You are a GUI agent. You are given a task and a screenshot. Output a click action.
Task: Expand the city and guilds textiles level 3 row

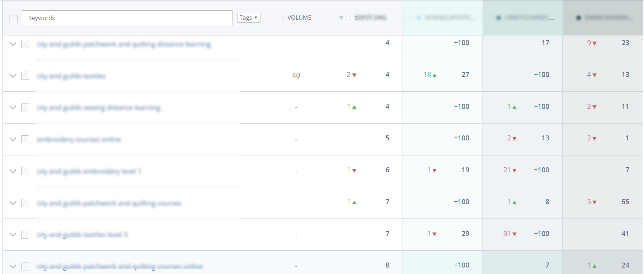click(x=13, y=235)
